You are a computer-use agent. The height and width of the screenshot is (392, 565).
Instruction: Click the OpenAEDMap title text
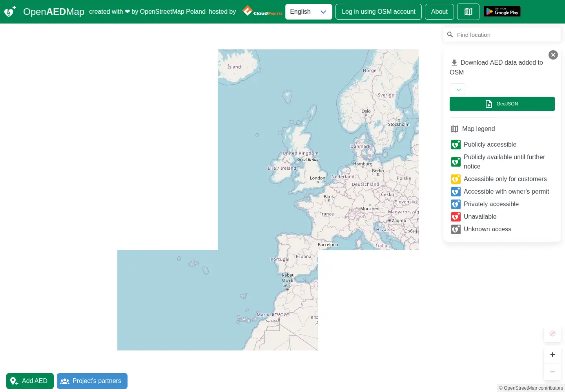point(54,12)
